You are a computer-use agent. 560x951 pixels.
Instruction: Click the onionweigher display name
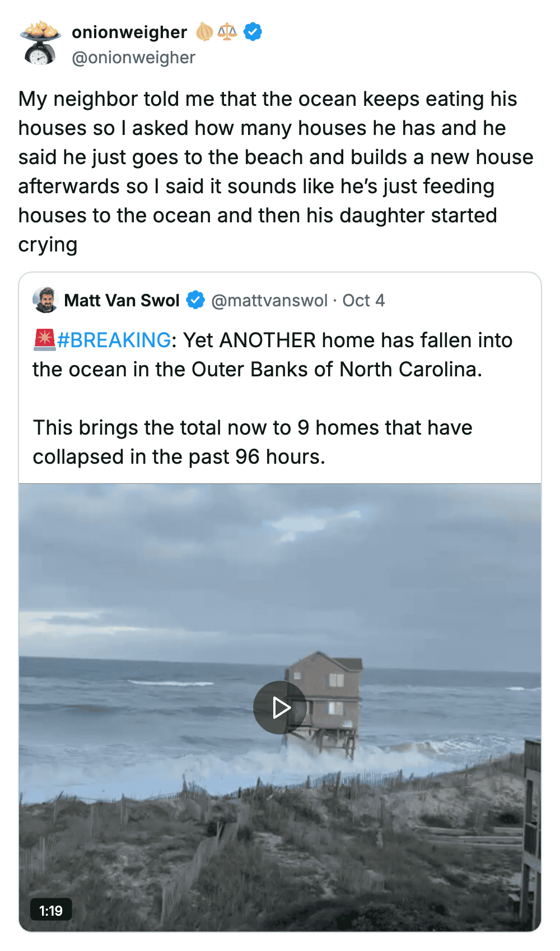(129, 32)
